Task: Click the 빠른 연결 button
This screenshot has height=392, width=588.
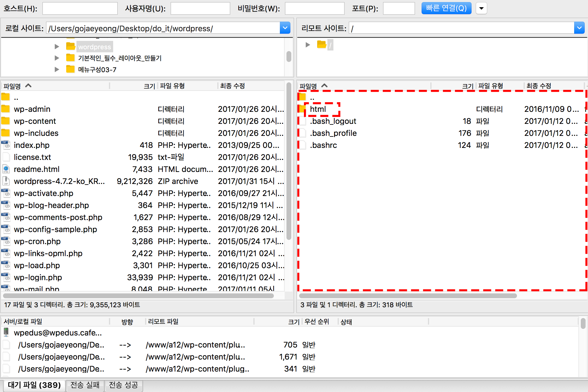Action: (x=446, y=8)
